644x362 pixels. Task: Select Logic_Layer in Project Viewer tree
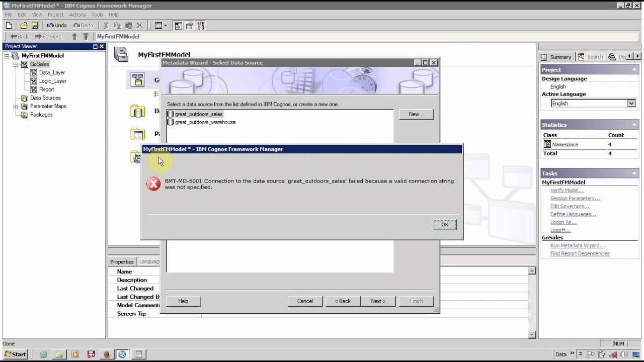[x=53, y=81]
